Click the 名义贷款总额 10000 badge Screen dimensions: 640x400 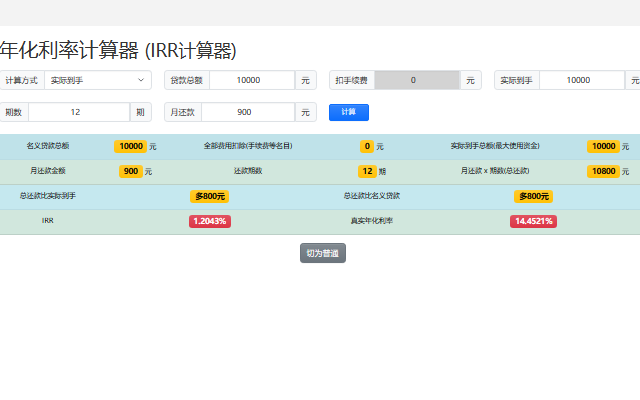click(131, 146)
